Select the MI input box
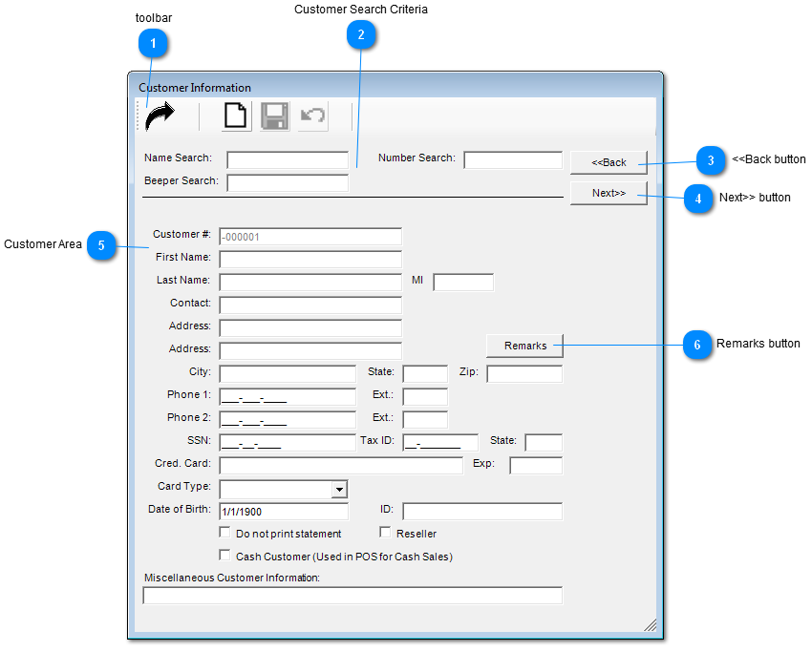Viewport: 812px width, 652px height. (x=463, y=282)
